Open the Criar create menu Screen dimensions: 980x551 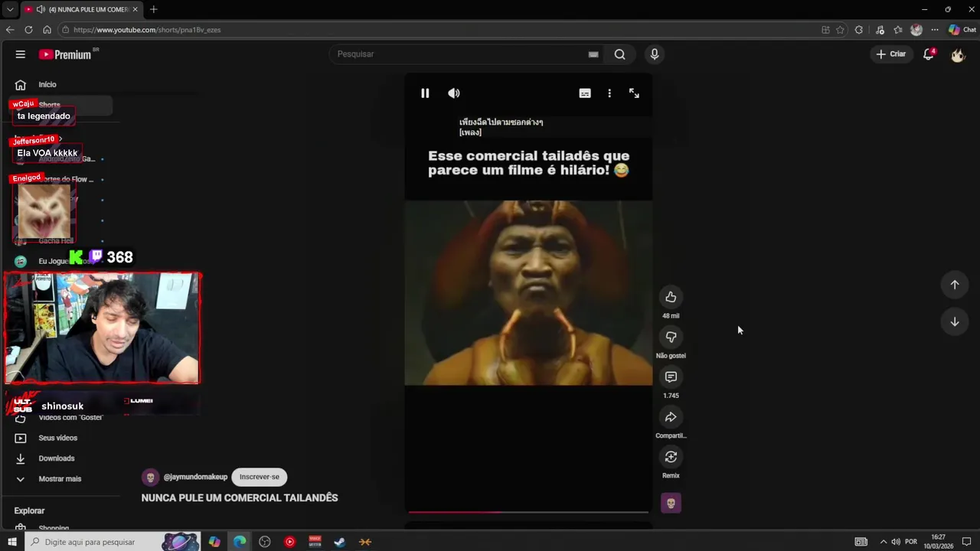point(891,54)
